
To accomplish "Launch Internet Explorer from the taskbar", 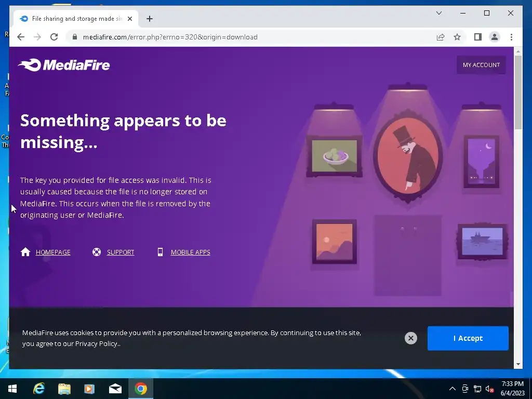I will point(38,389).
